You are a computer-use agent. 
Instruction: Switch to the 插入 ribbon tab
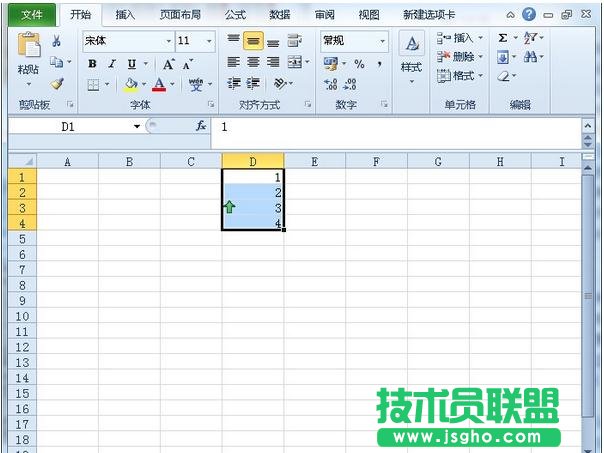(x=125, y=15)
